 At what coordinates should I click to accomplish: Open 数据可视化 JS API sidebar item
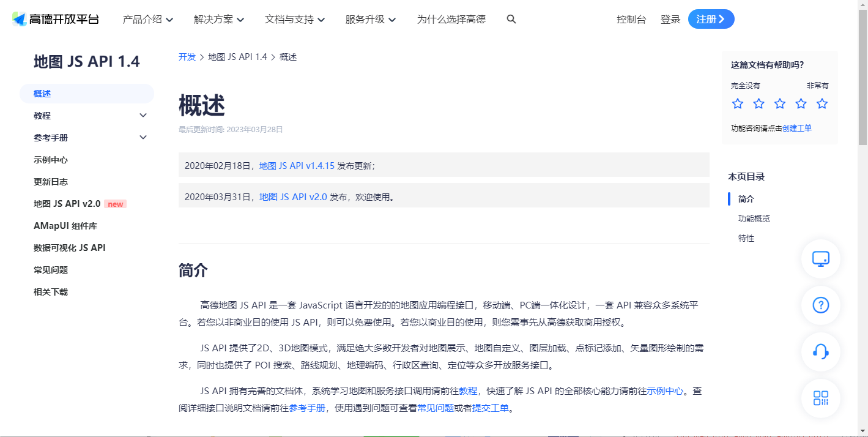[x=70, y=248]
